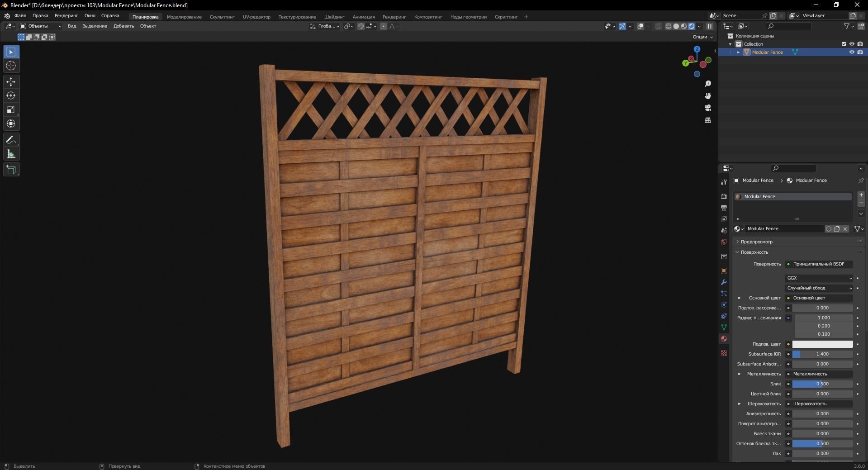Click Принципиальный BSDF surface shader button
868x470 pixels.
[819, 264]
